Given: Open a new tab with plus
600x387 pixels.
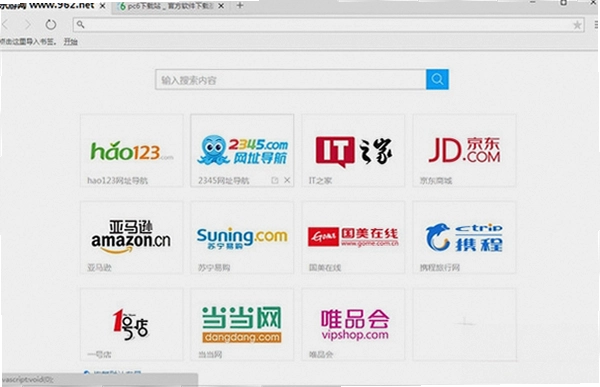Looking at the screenshot, I should point(240,5).
